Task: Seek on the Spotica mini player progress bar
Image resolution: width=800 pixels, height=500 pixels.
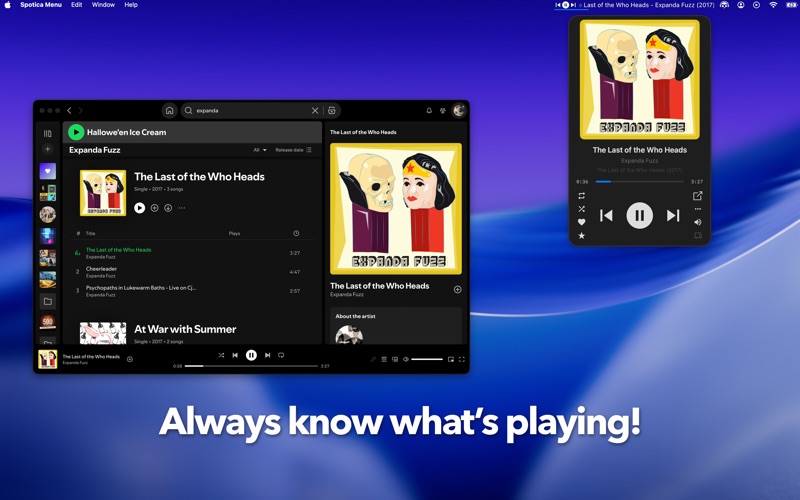Action: [x=639, y=181]
